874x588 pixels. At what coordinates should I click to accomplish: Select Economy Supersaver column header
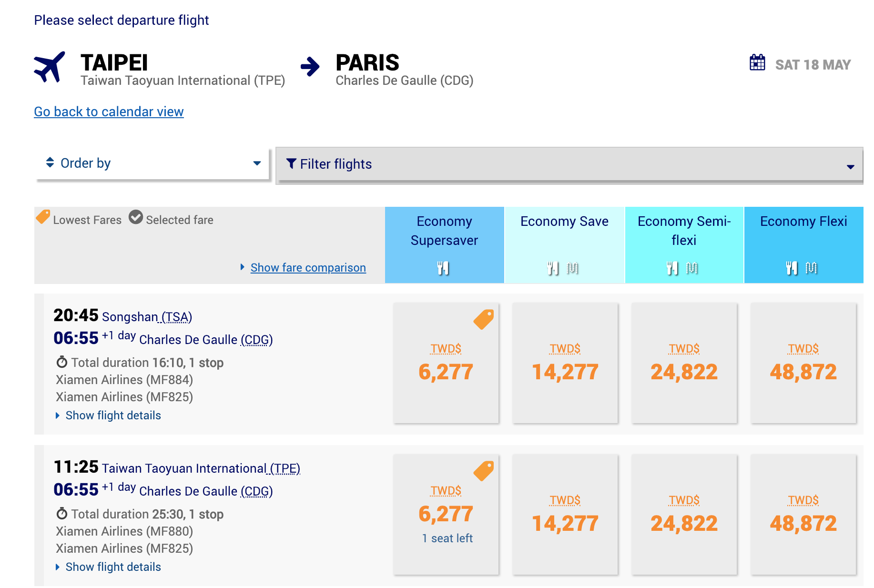445,245
